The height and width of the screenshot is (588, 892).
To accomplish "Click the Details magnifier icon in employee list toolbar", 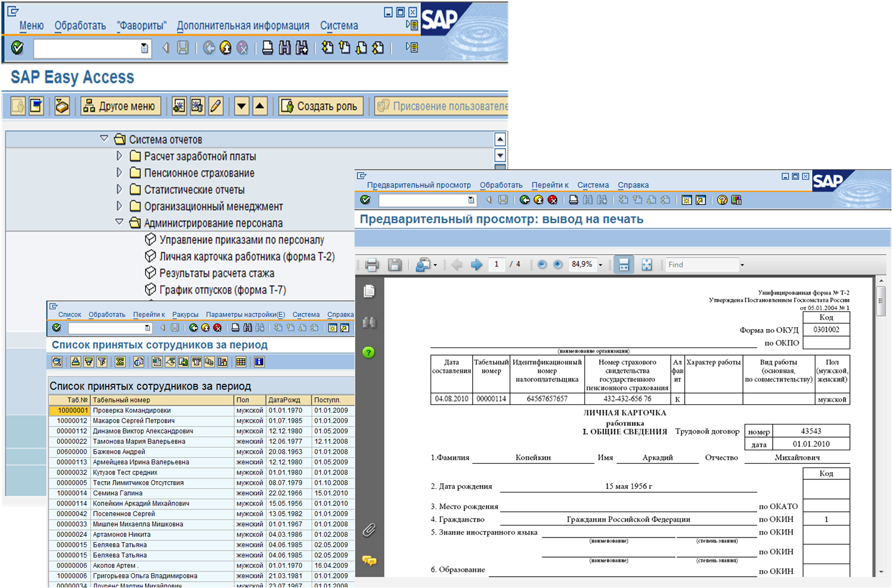I will point(57,362).
